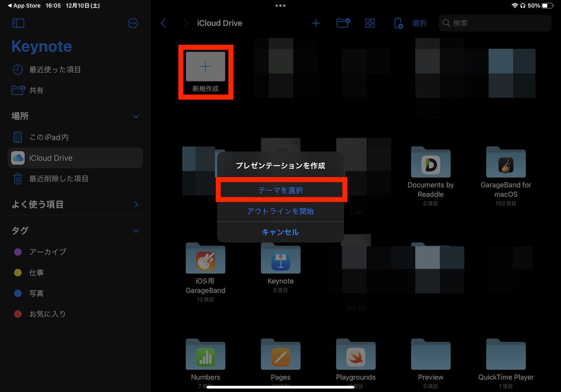
Task: Open the QuickTime Player folder
Action: pyautogui.click(x=506, y=363)
